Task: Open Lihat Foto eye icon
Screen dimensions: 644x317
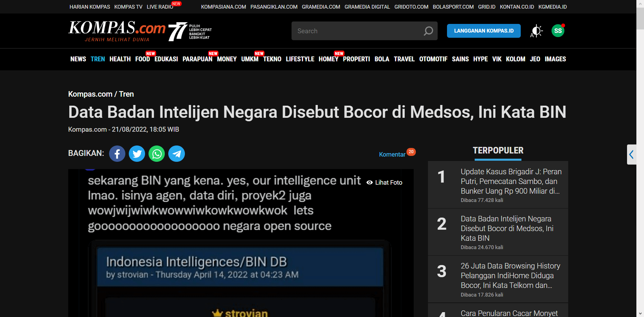Action: tap(370, 183)
